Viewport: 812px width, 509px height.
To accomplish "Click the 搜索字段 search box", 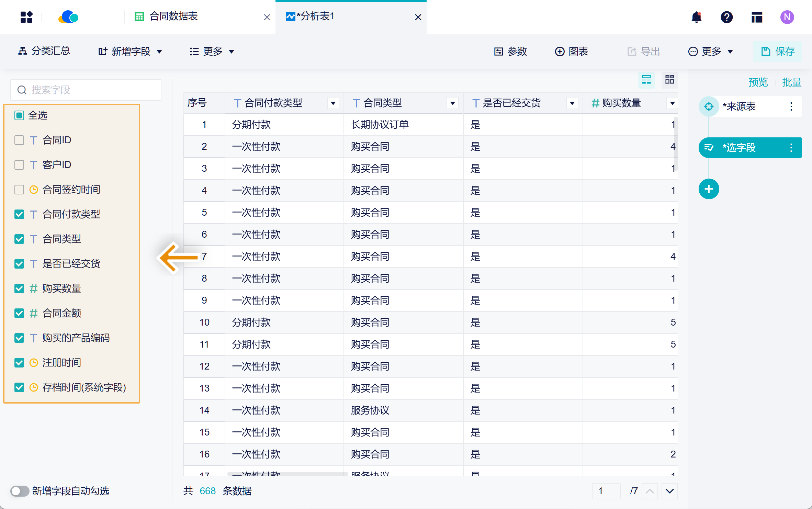I will [86, 90].
